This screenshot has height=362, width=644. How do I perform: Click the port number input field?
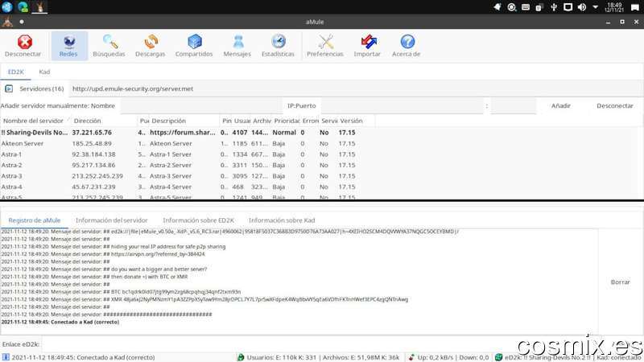click(513, 106)
